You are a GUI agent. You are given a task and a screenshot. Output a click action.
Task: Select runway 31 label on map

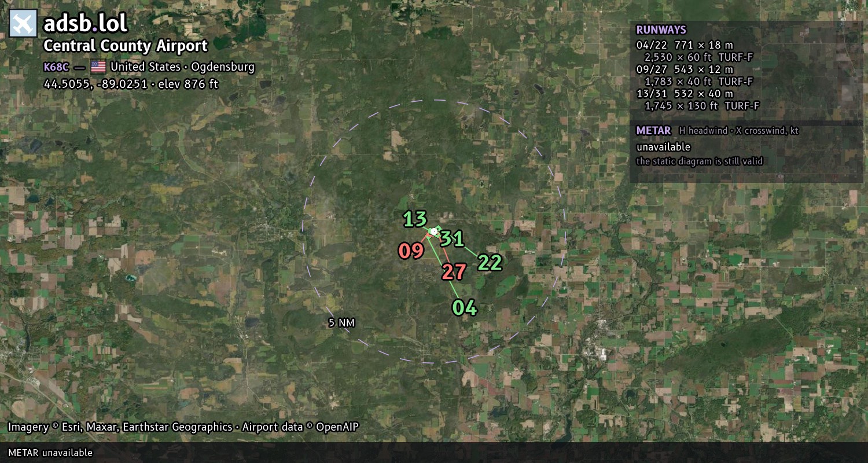[452, 238]
